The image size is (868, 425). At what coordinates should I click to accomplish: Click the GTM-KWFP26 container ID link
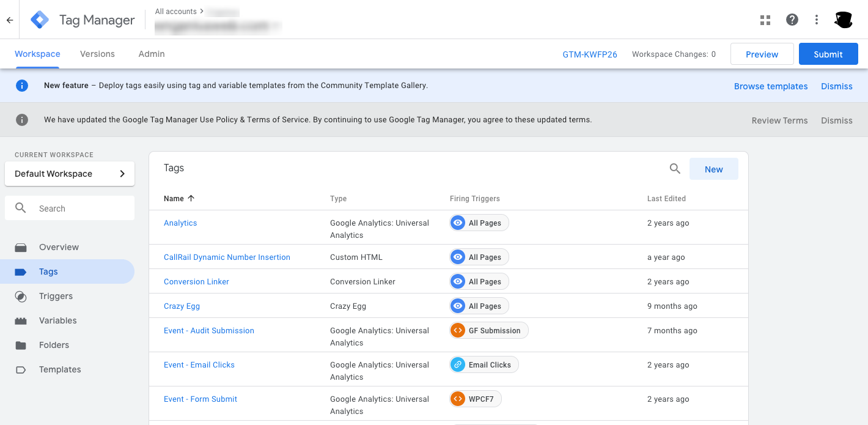coord(590,54)
